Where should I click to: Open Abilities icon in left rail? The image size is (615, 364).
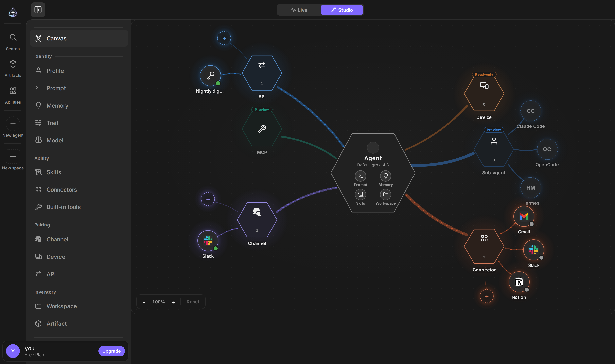click(x=13, y=91)
